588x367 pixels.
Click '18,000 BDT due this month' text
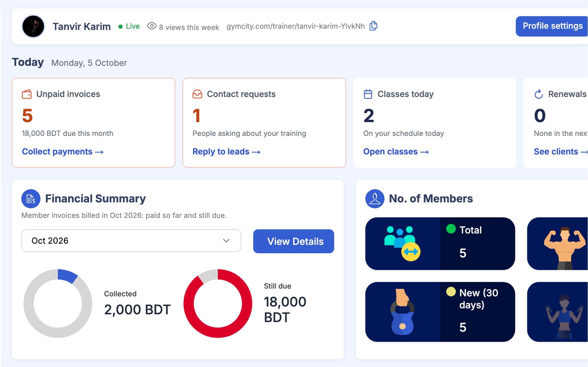point(67,133)
